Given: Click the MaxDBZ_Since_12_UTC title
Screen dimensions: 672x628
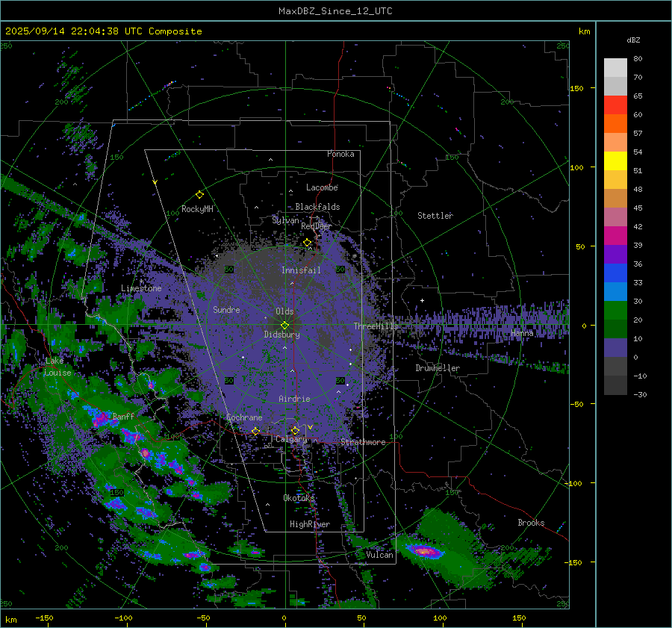Looking at the screenshot, I should [x=335, y=11].
